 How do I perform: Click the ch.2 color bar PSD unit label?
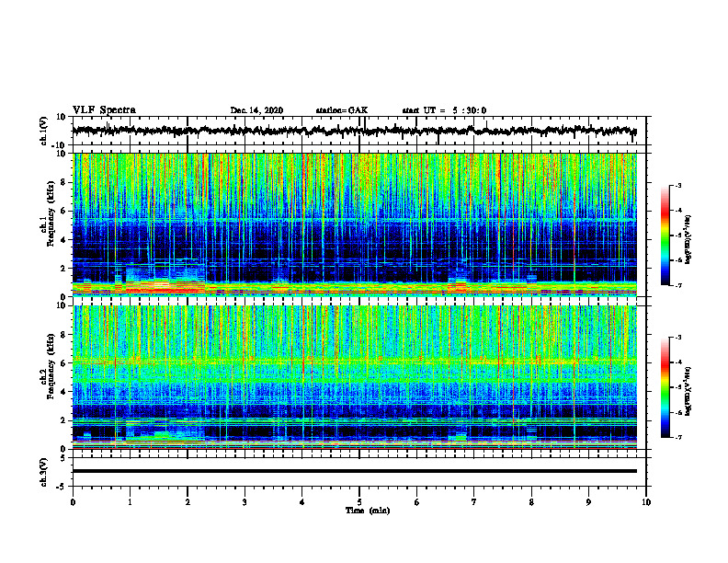[688, 391]
